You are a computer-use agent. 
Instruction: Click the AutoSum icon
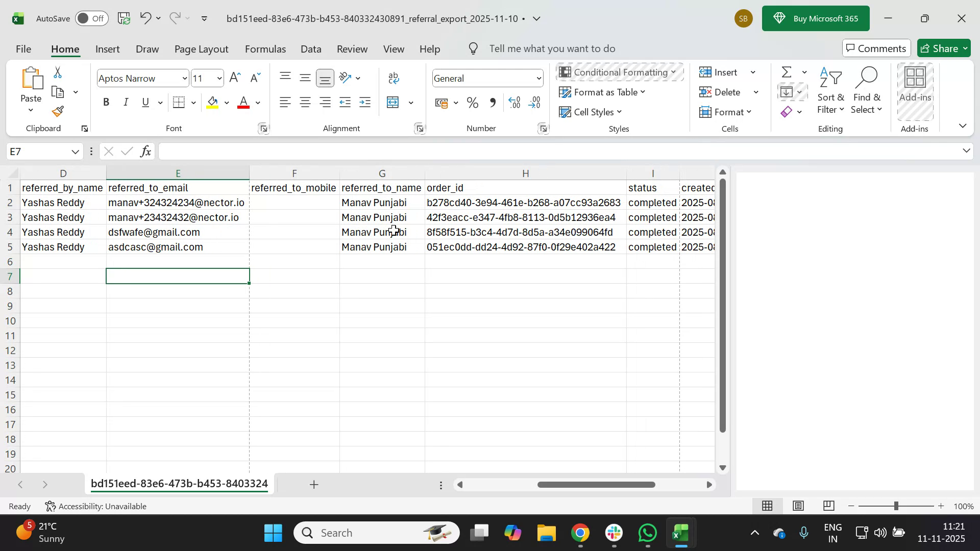pyautogui.click(x=786, y=72)
